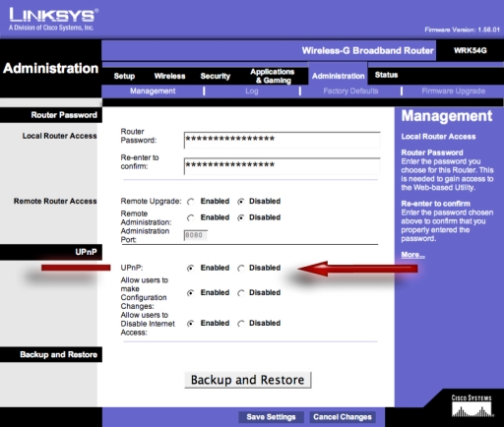Open the Log sub-tab
Image resolution: width=504 pixels, height=427 pixels.
(x=252, y=91)
